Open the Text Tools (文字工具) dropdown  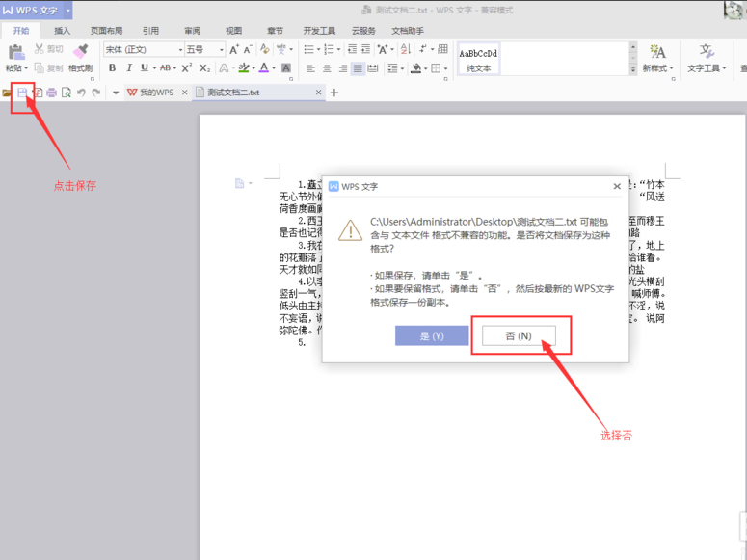pos(707,68)
